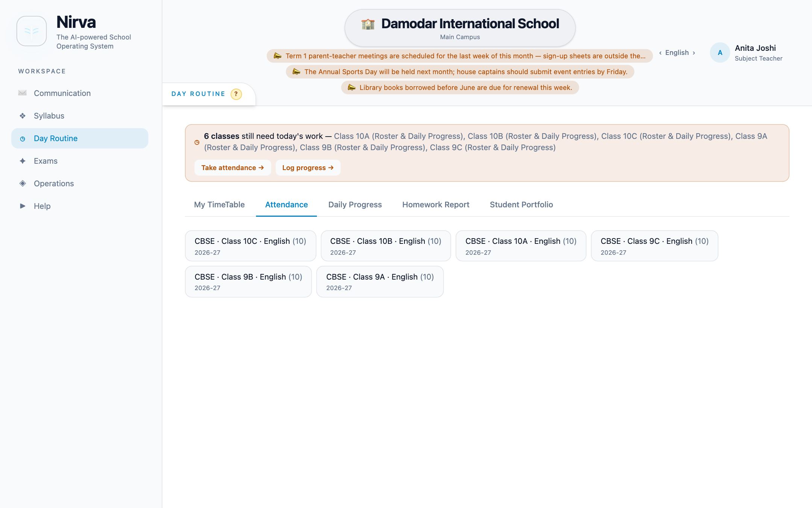The image size is (812, 508).
Task: Click the megaphone icon on parent-teacher meetings notice
Action: point(277,56)
